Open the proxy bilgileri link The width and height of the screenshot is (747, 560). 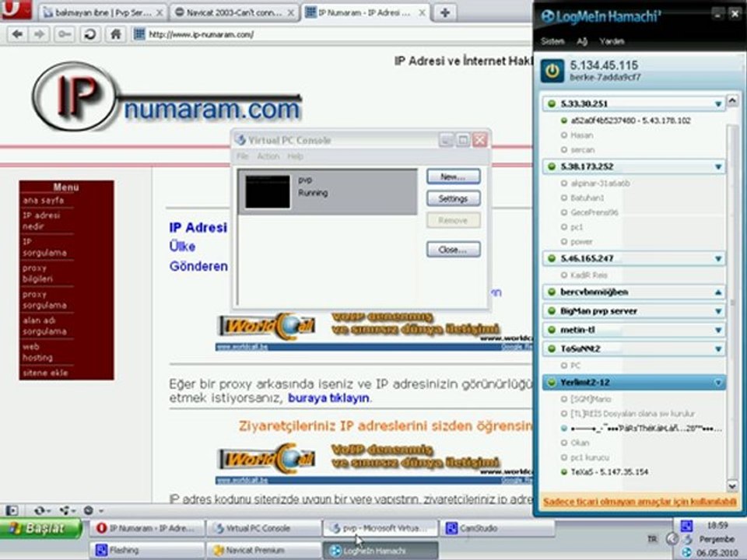tap(37, 273)
